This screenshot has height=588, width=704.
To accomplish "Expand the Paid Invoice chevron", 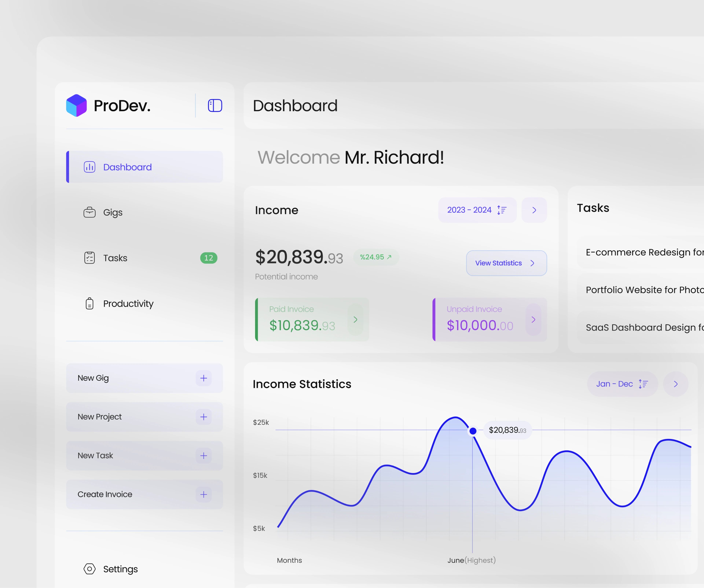I will (355, 320).
